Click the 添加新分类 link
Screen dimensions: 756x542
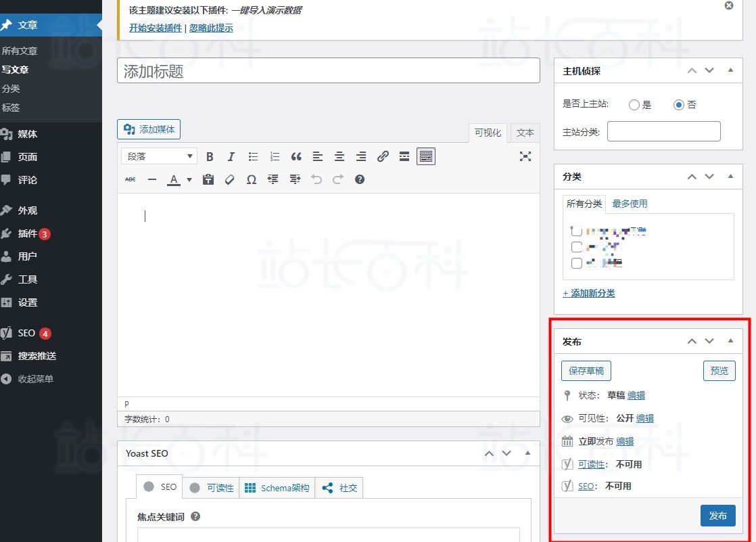click(589, 293)
